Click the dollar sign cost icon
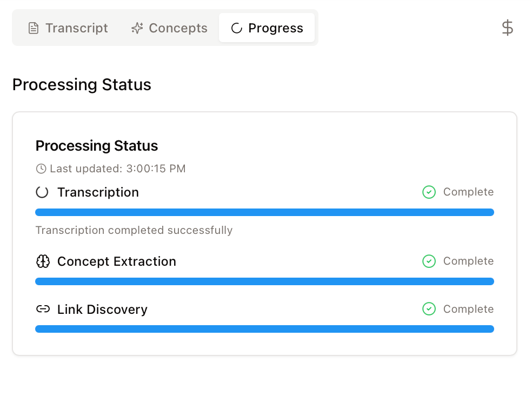 coord(507,28)
